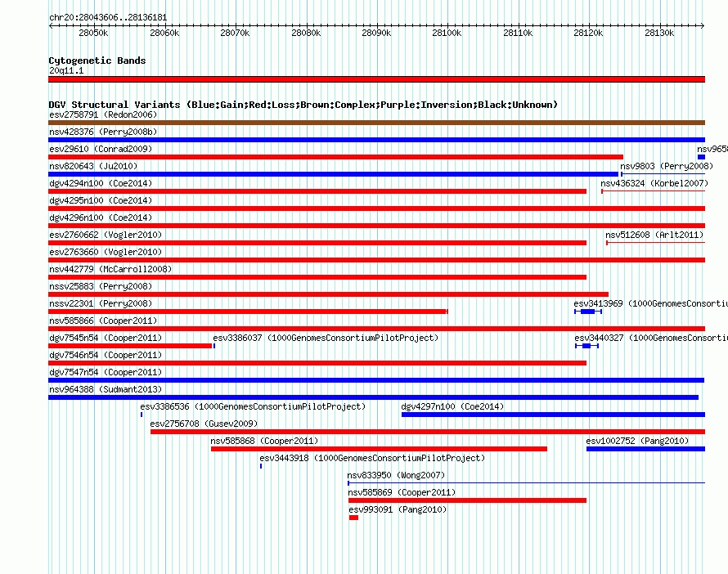Open the nsv9803 (Perry2008) variant label
Viewport: 728px width, 574px height.
(667, 166)
